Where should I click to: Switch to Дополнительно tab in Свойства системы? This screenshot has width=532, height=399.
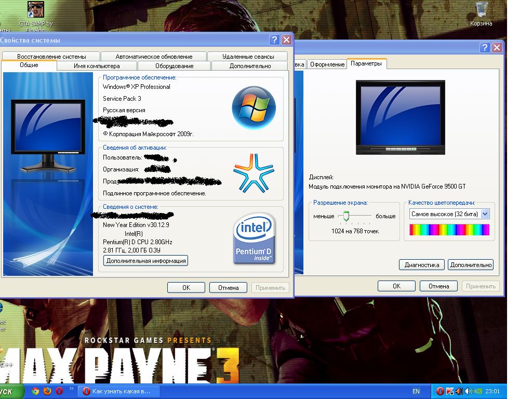tap(250, 66)
